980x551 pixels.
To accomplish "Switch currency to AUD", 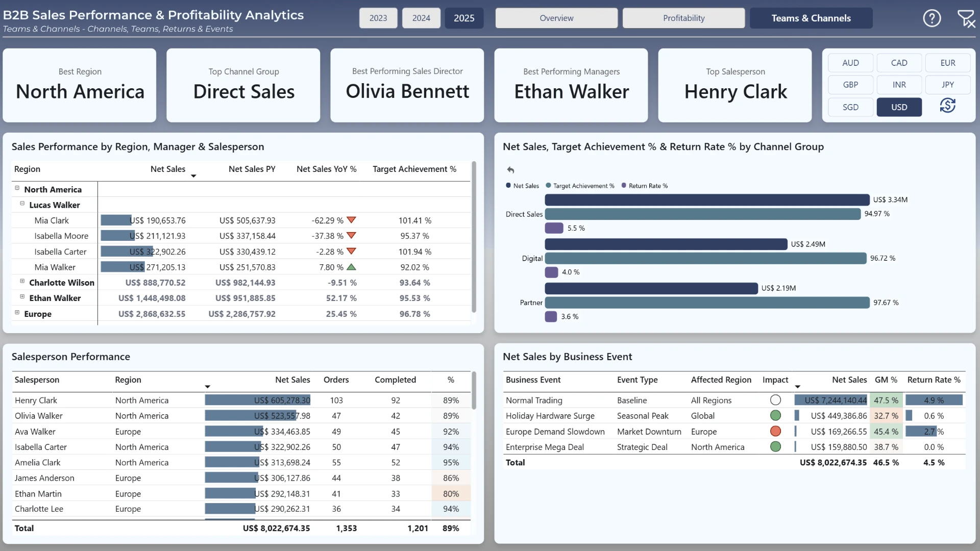I will click(850, 63).
